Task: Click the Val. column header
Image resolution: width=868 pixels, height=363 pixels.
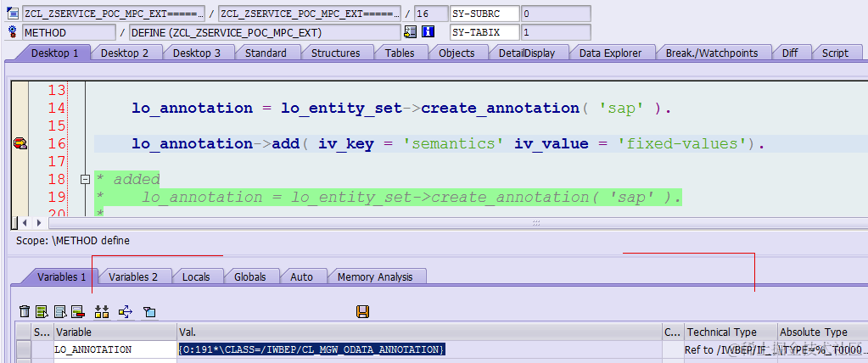Action: tap(420, 332)
